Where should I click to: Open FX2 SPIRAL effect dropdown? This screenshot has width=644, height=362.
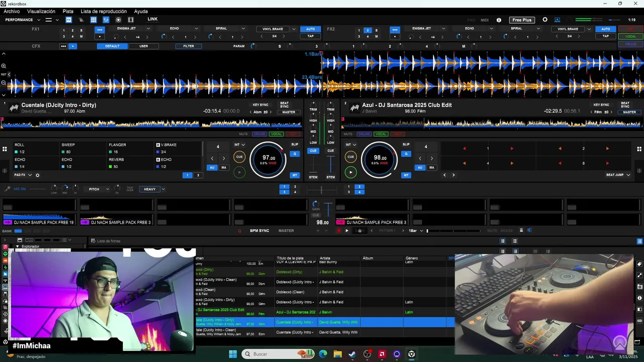point(538,29)
